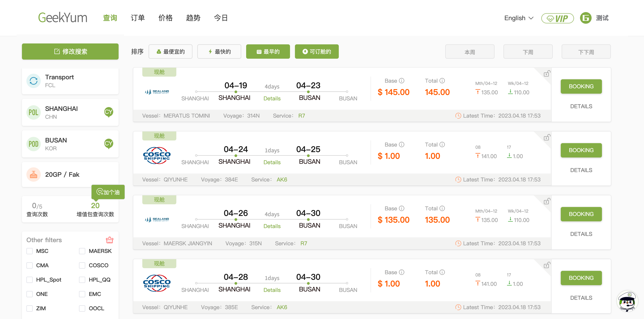Screen dimensions: 644x319
Task: Click the VIP diamond badge
Action: [557, 18]
